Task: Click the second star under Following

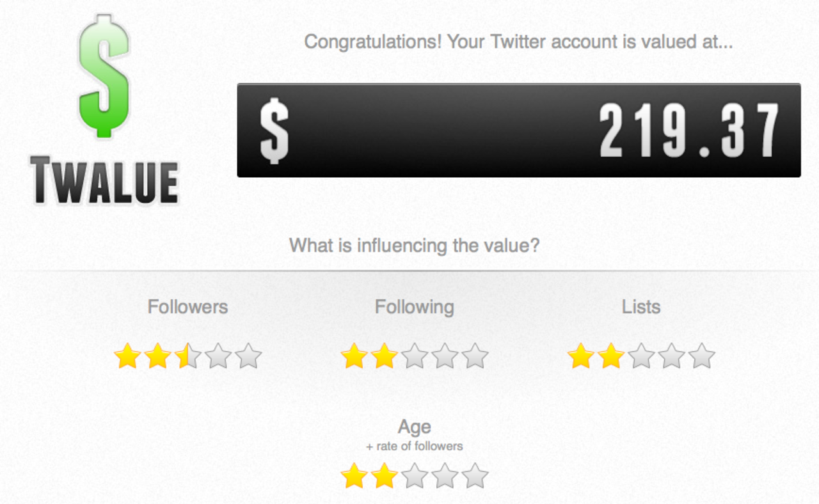Action: click(x=384, y=356)
